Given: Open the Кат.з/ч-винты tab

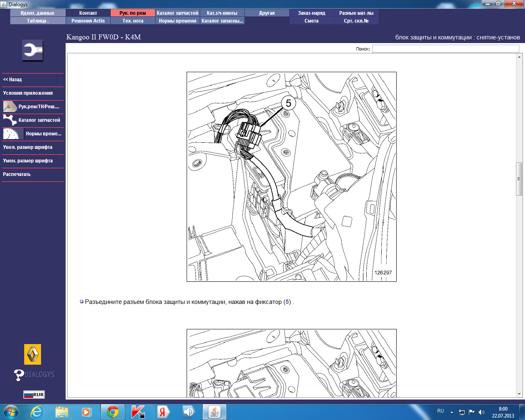Looking at the screenshot, I should 222,13.
